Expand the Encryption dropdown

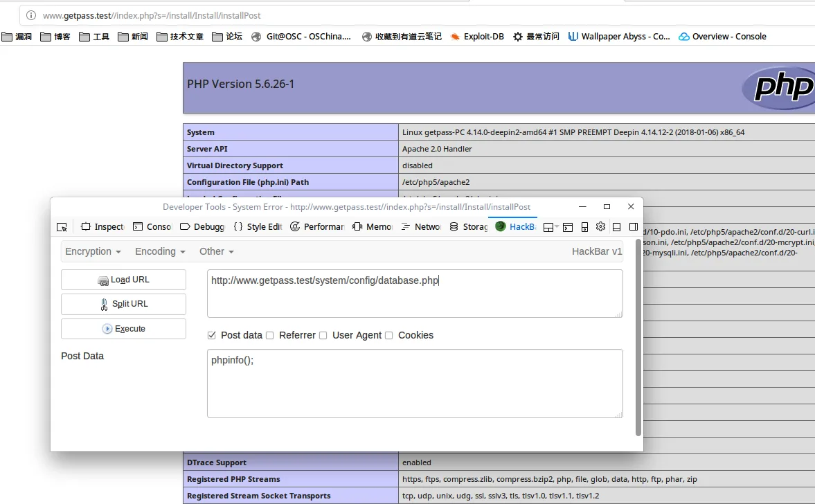(x=93, y=251)
